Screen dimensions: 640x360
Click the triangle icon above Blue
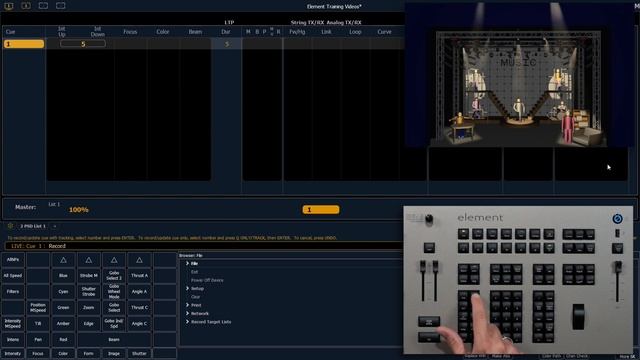click(x=63, y=260)
